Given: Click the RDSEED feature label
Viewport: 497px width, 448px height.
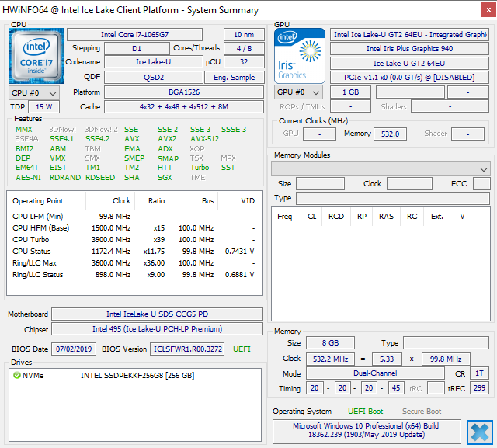Looking at the screenshot, I should (100, 178).
